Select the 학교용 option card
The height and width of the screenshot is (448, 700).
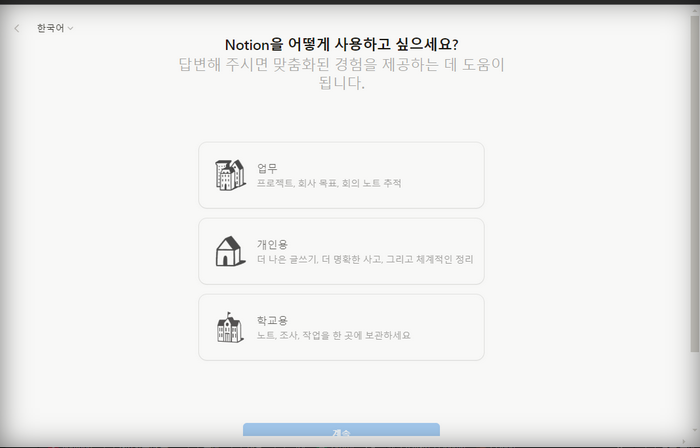(341, 327)
